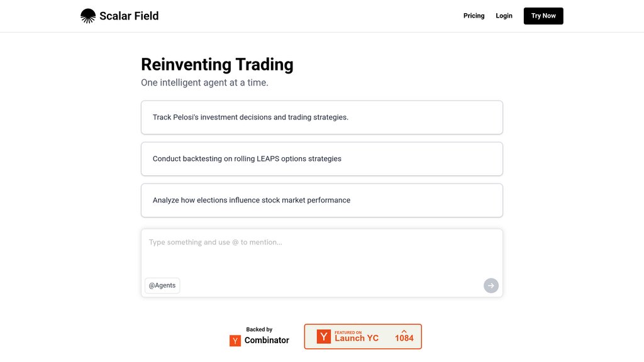Open the Pricing page
The image size is (644, 362).
[474, 16]
